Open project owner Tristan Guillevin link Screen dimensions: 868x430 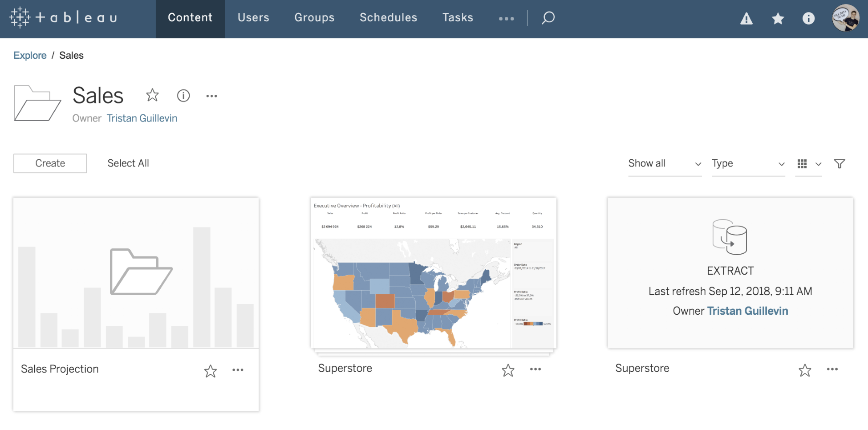pos(142,118)
